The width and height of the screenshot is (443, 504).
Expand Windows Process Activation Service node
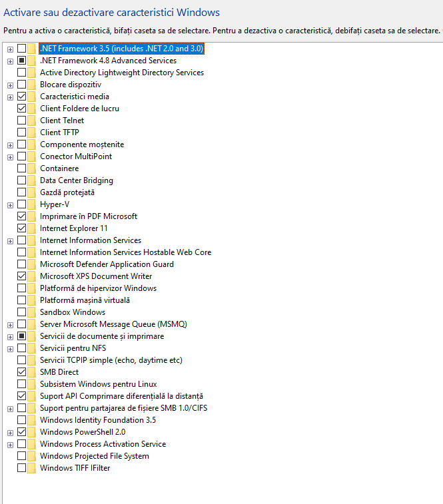click(10, 445)
